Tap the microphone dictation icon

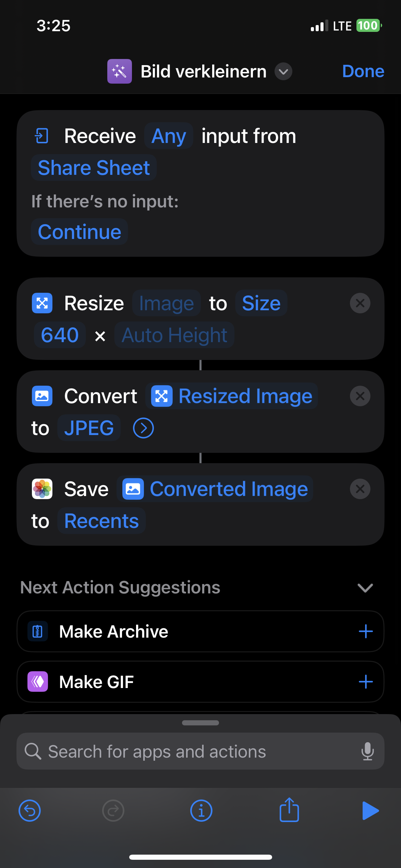(367, 751)
